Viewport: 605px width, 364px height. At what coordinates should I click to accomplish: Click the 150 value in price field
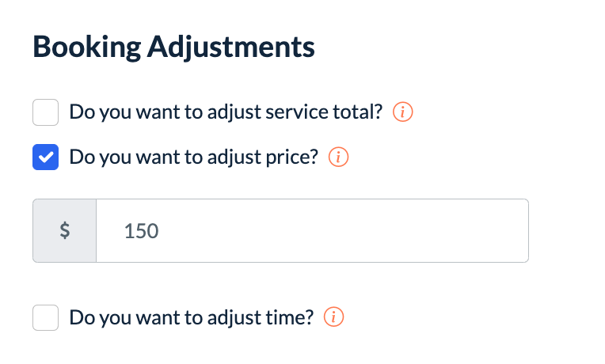point(141,231)
